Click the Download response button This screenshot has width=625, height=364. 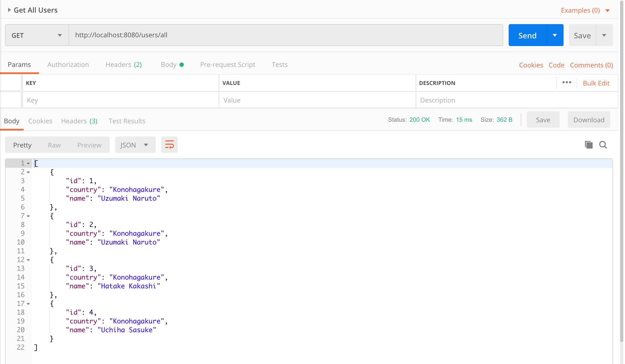pyautogui.click(x=589, y=120)
